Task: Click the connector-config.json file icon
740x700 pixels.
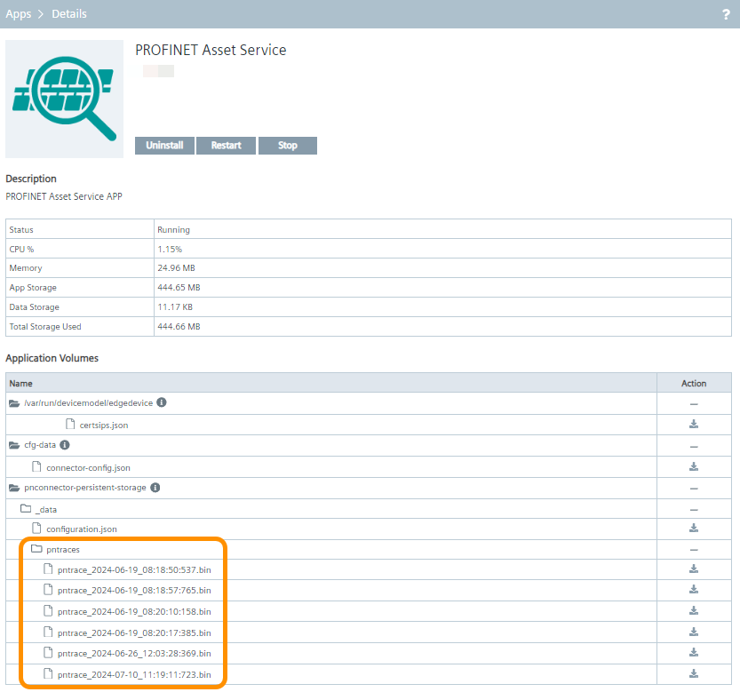Action: [36, 467]
